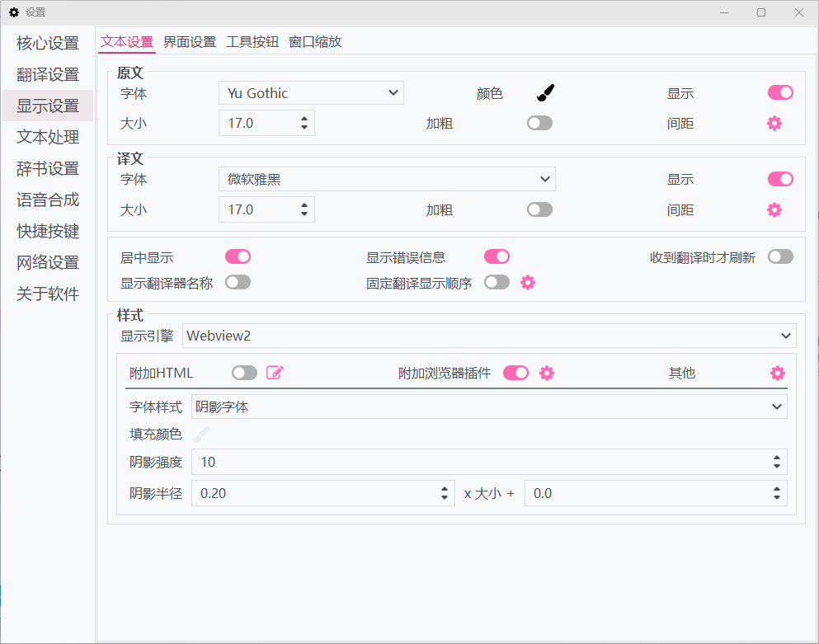The width and height of the screenshot is (819, 644).
Task: Open the 附加HTML edit icon
Action: coord(275,372)
